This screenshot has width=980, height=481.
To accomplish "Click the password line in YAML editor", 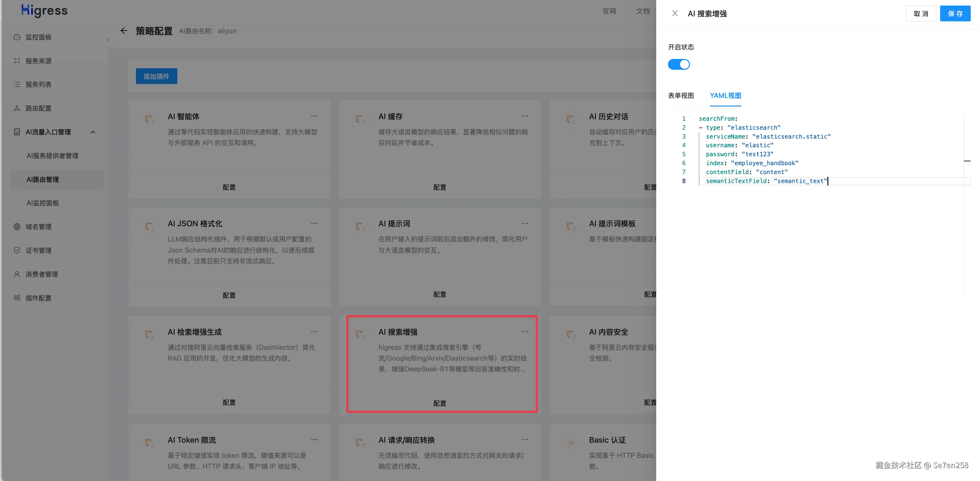I will tap(739, 154).
